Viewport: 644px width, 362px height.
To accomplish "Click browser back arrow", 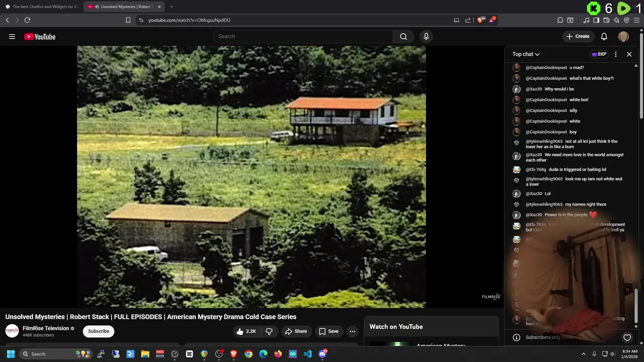I will 7,20.
